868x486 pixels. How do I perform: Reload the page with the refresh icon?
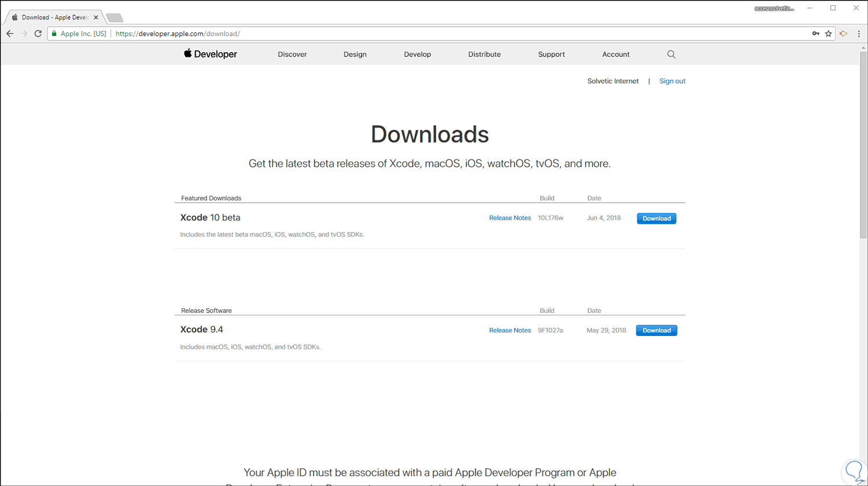38,34
